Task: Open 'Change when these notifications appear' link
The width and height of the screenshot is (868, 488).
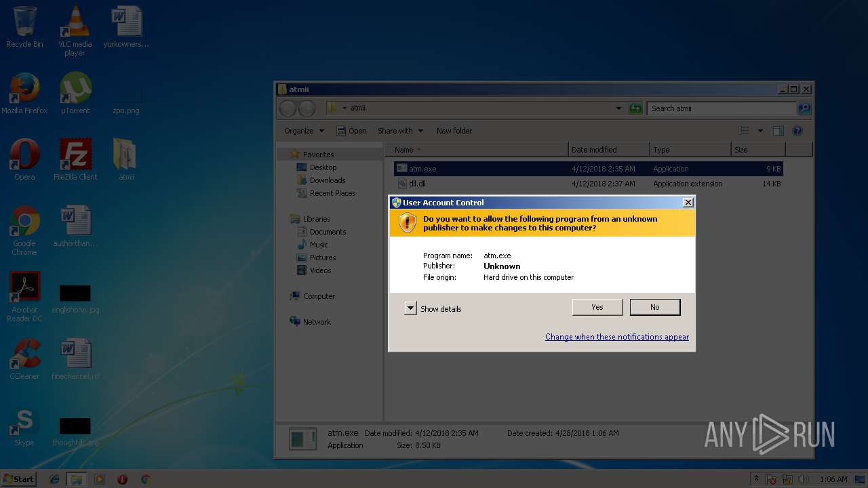Action: tap(617, 337)
